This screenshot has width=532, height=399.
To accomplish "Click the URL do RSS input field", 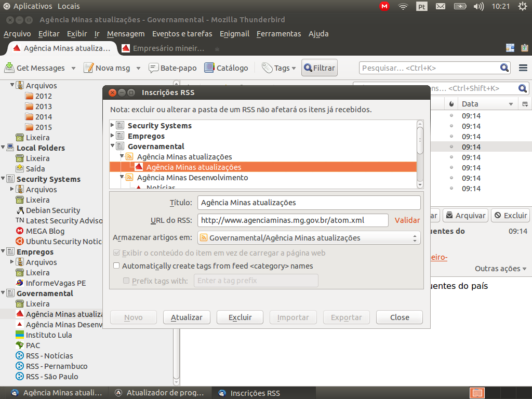I will [x=293, y=220].
